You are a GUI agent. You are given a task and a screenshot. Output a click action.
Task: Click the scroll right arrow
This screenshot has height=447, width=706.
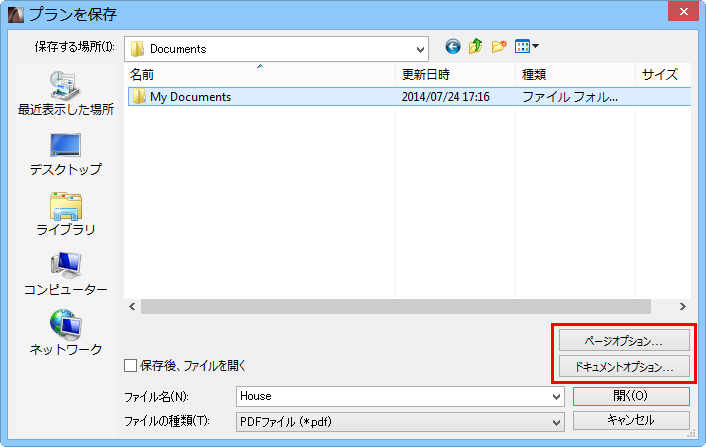click(683, 307)
